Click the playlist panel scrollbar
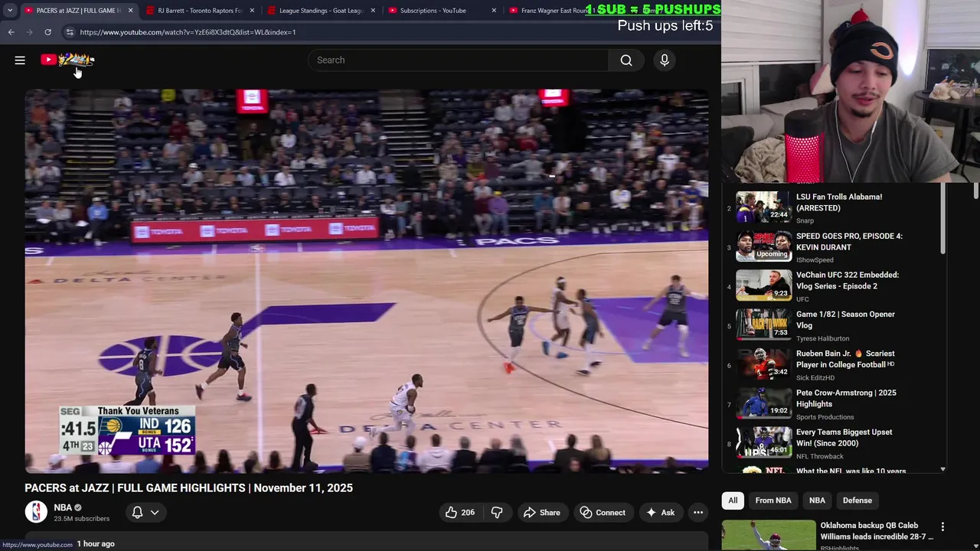The height and width of the screenshot is (551, 980). [942, 218]
